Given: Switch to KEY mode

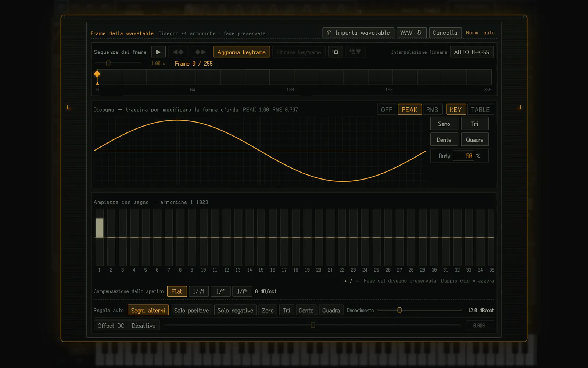Looking at the screenshot, I should click(x=456, y=110).
